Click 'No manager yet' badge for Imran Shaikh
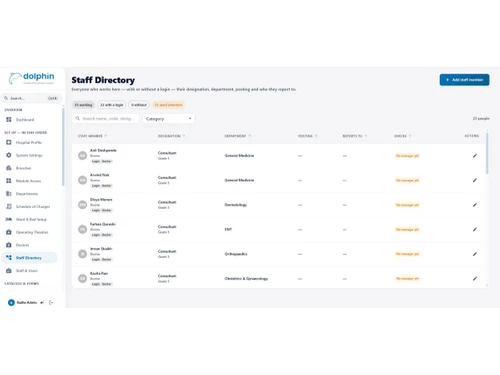Viewport: 500px width, 375px height. point(407,254)
